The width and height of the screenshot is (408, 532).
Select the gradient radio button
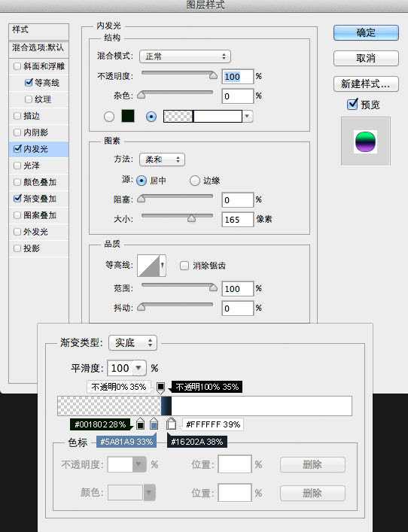(x=151, y=117)
